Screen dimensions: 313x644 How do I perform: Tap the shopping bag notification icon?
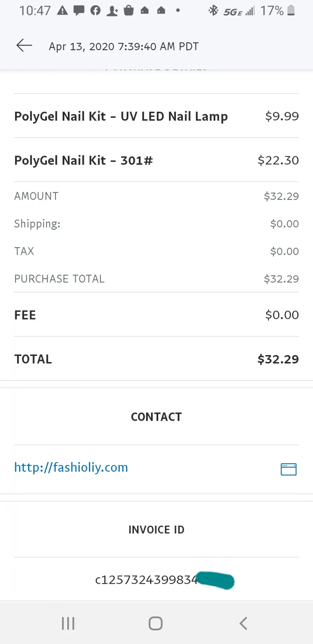129,10
